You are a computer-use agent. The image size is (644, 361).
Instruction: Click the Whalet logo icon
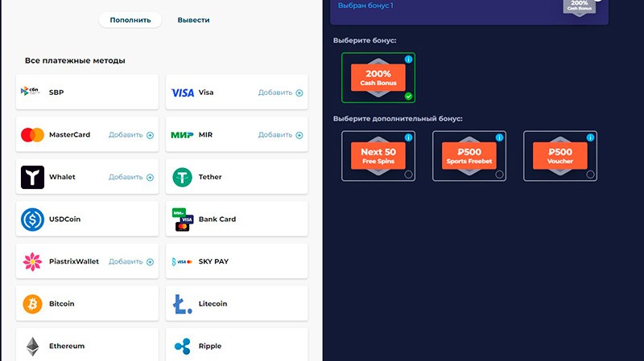(32, 177)
